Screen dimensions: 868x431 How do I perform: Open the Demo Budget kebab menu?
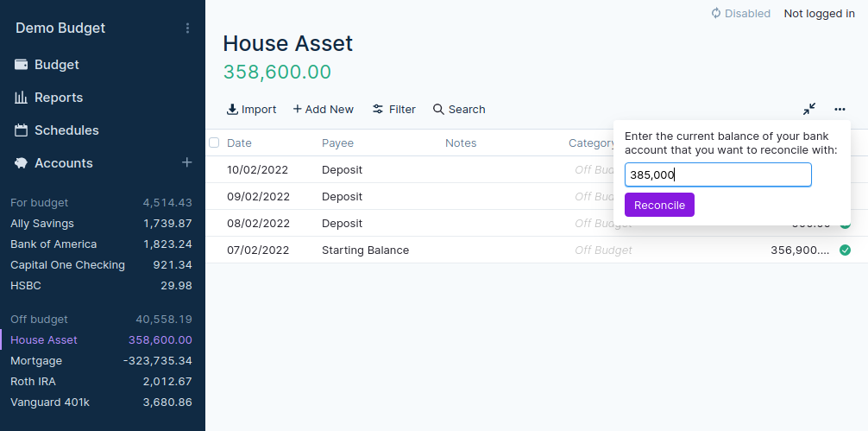coord(188,29)
